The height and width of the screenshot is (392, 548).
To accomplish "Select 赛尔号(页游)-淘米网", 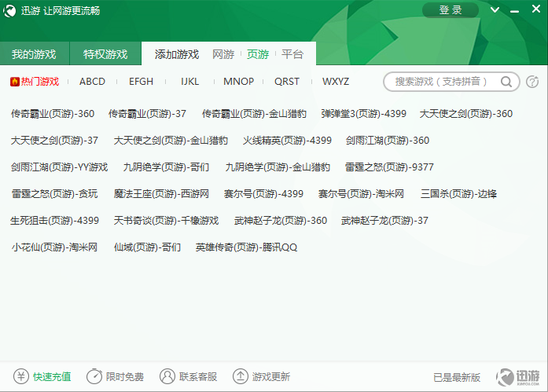I will coord(361,194).
